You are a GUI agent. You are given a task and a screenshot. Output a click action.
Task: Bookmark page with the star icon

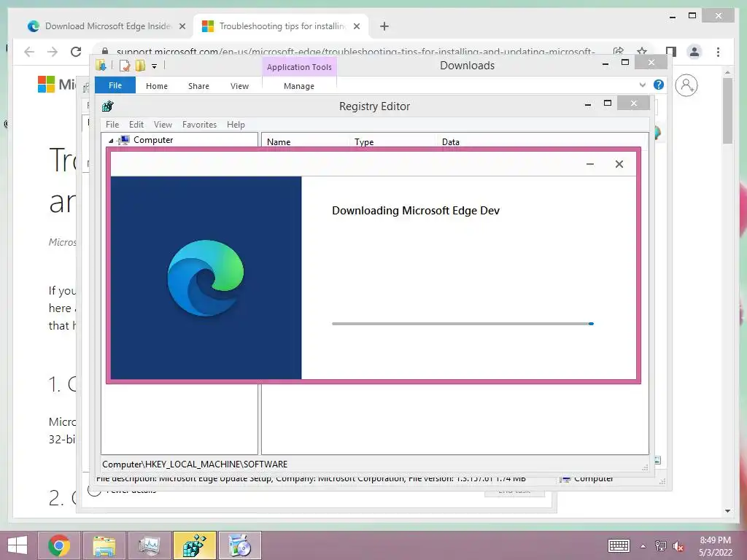click(x=642, y=52)
